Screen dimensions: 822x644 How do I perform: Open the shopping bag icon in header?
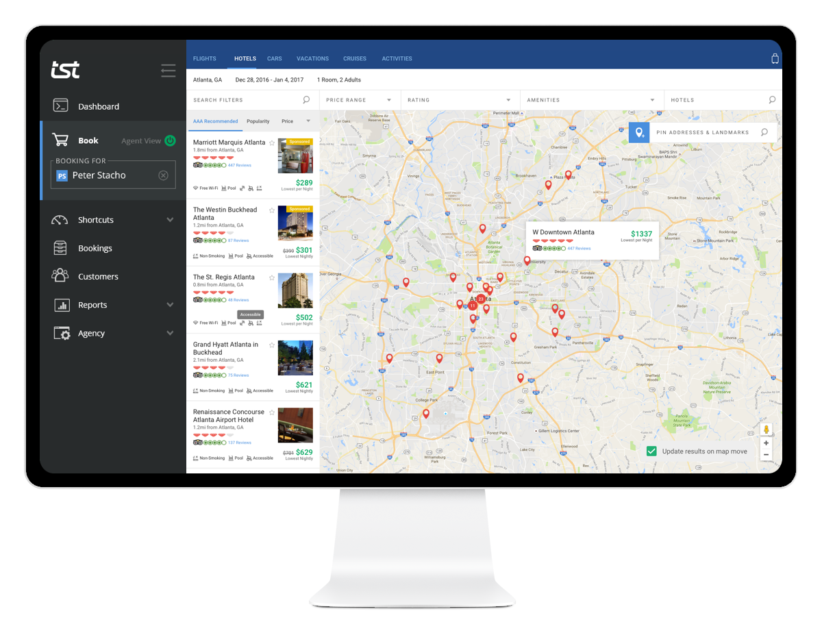[775, 59]
